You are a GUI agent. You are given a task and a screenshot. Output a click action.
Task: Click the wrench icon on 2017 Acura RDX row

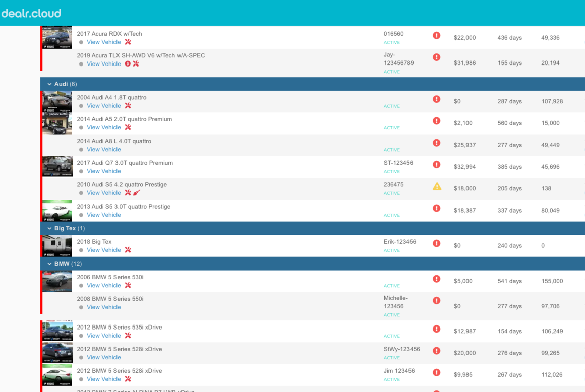point(128,42)
